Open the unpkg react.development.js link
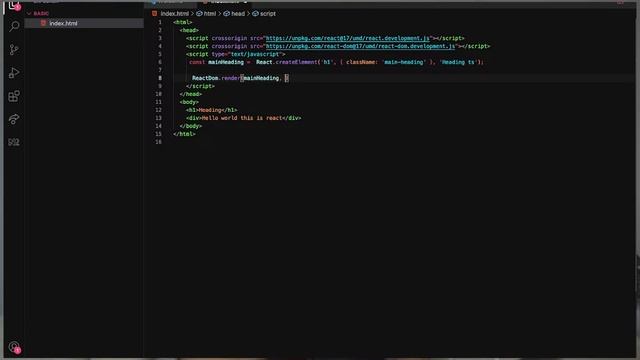Screen dimensions: 640x360 pyautogui.click(x=347, y=38)
